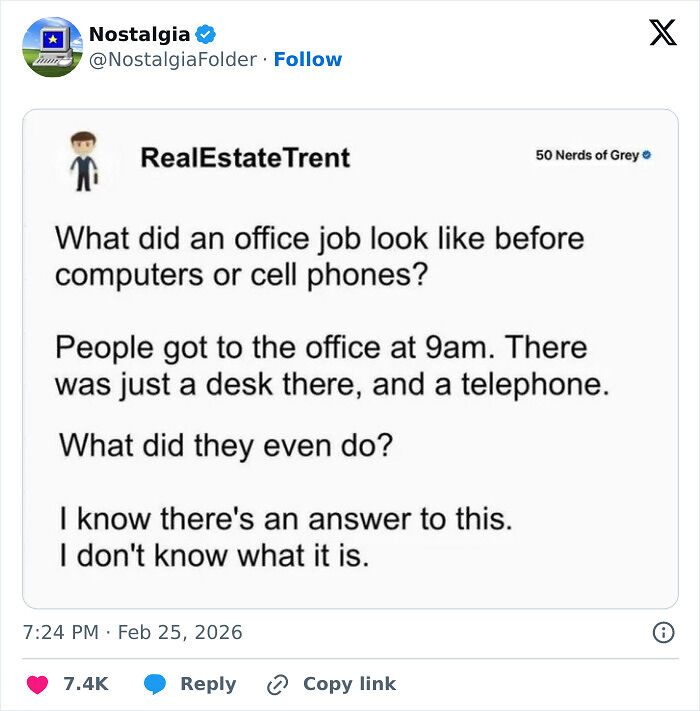Open the @NostalgiaFolder handle link
The height and width of the screenshot is (711, 700).
tap(173, 59)
